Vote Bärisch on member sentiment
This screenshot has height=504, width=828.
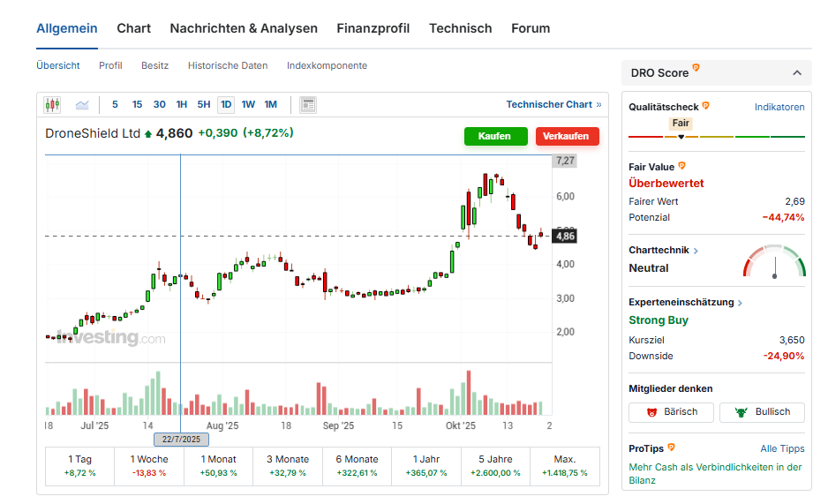tap(671, 412)
